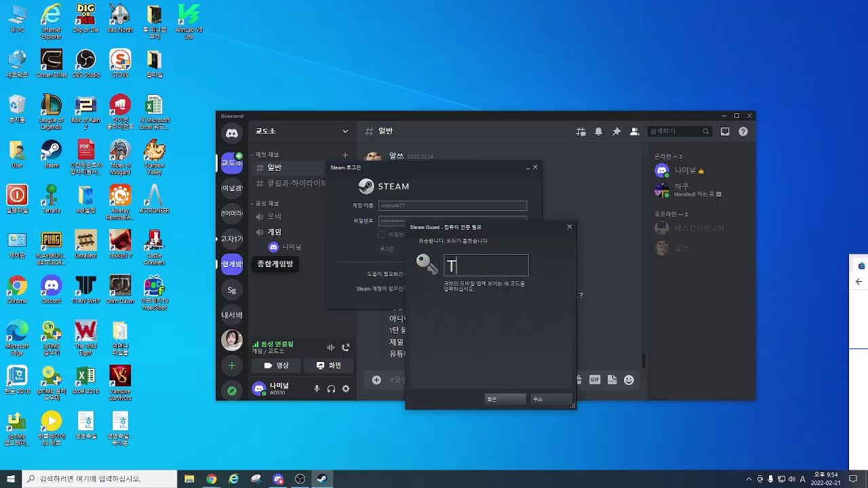Open the portrait photo server icon

232,340
